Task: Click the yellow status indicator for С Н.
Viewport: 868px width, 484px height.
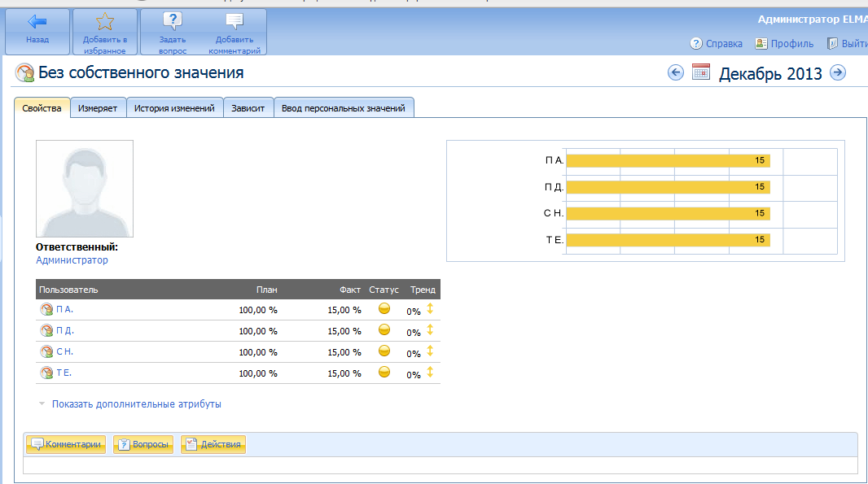Action: (384, 351)
